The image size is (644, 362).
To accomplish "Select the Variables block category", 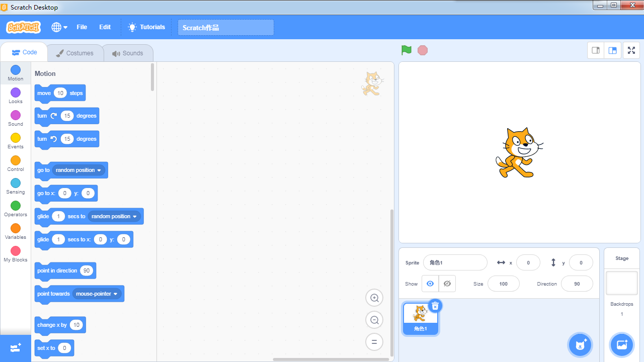I will [x=16, y=231].
